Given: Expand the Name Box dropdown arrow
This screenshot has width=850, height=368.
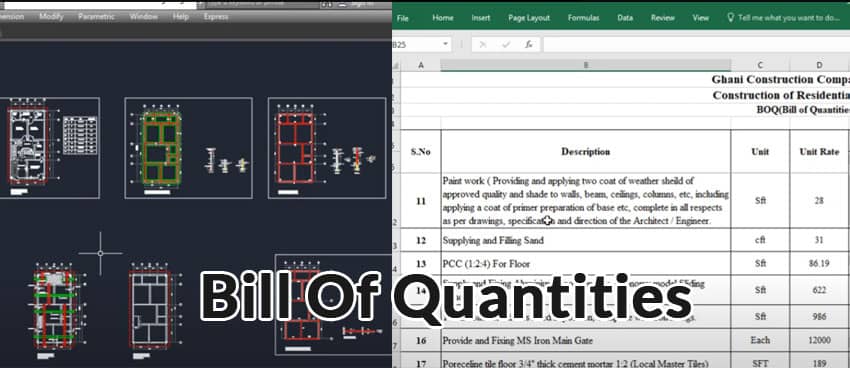Looking at the screenshot, I should [x=446, y=44].
